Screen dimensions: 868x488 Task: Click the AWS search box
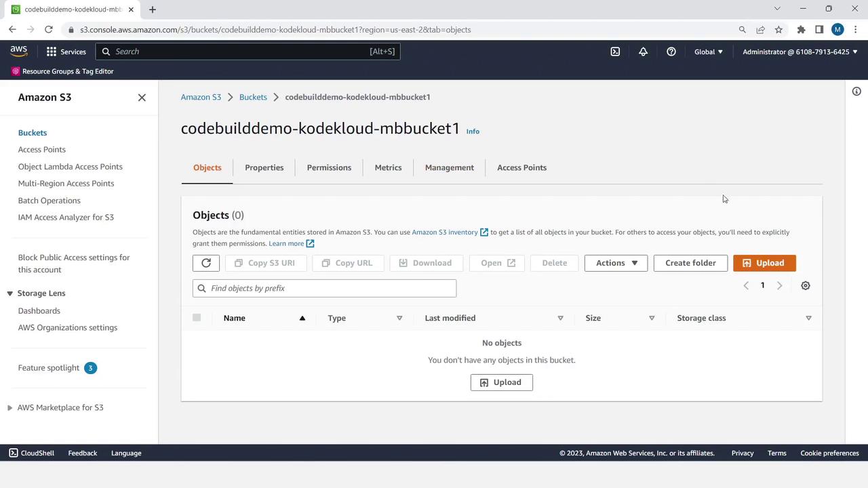coord(248,52)
